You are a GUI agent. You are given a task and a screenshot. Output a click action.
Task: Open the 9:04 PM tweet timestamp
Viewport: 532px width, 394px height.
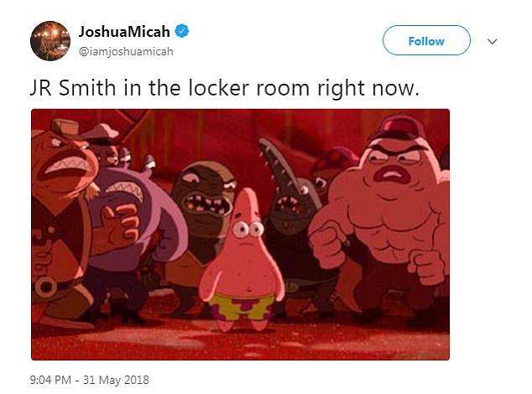coord(50,380)
